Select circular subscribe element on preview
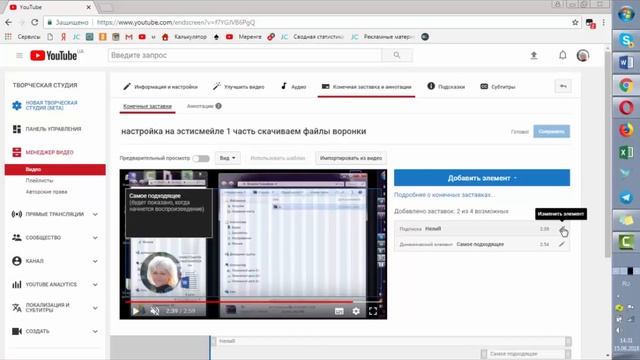640x360 pixels. click(160, 273)
